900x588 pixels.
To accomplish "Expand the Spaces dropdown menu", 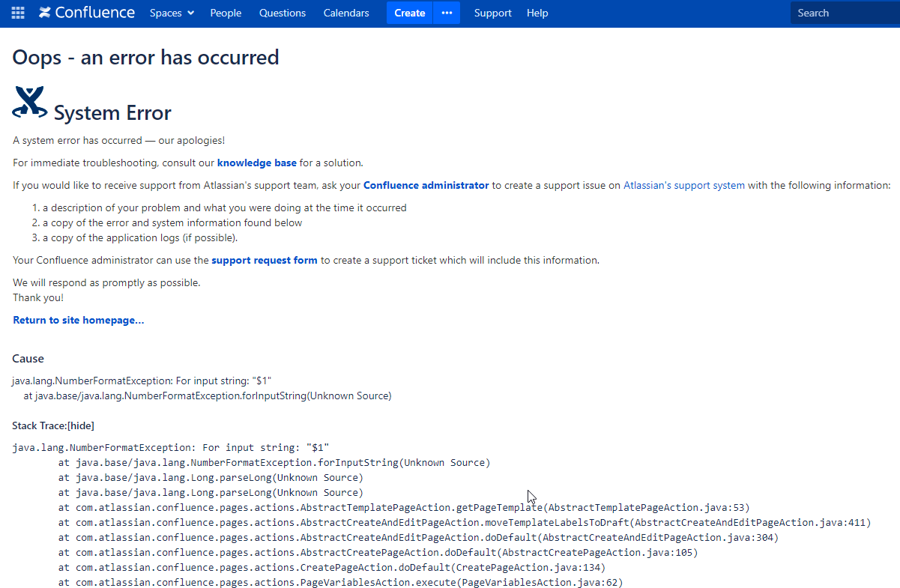I will click(172, 13).
